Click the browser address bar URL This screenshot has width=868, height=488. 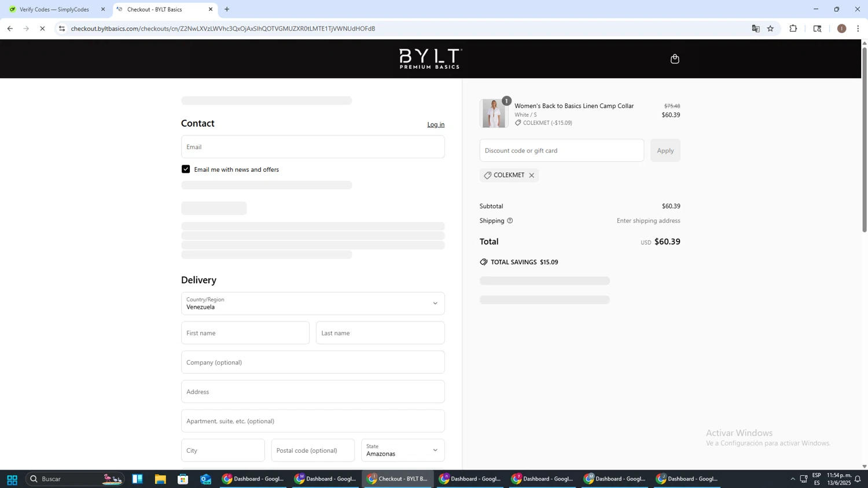(223, 28)
